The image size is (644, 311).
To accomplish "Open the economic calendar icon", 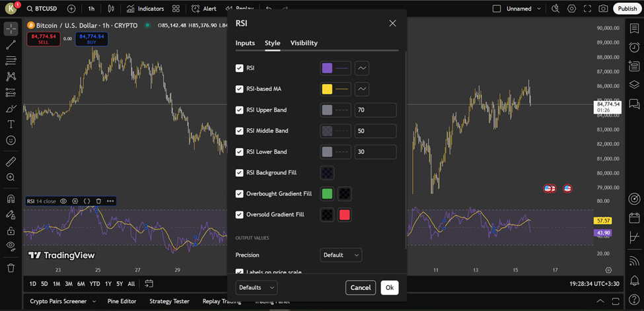I will 634,218.
